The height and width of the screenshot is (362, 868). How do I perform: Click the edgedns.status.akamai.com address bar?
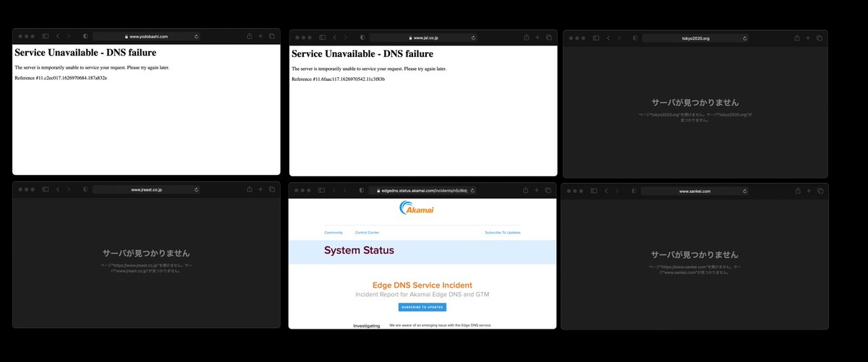tap(422, 190)
